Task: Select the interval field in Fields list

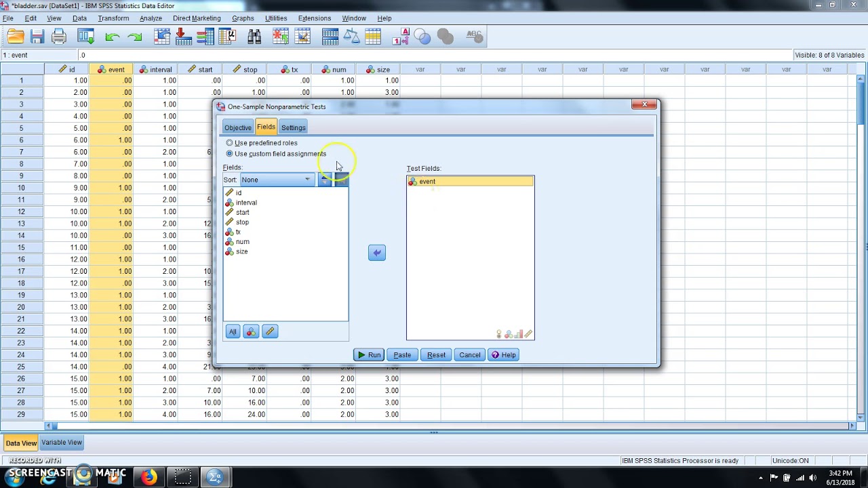Action: click(285, 203)
